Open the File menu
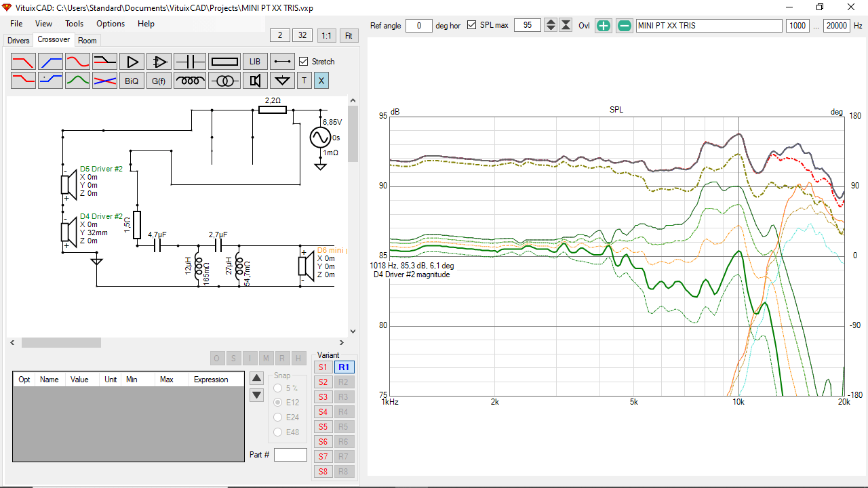This screenshot has height=488, width=868. 16,23
